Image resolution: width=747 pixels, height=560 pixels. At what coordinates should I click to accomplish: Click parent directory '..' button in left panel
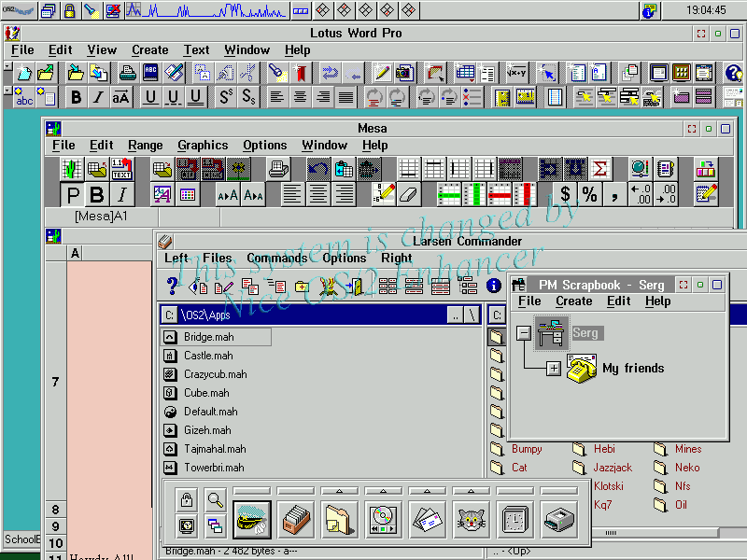click(456, 315)
